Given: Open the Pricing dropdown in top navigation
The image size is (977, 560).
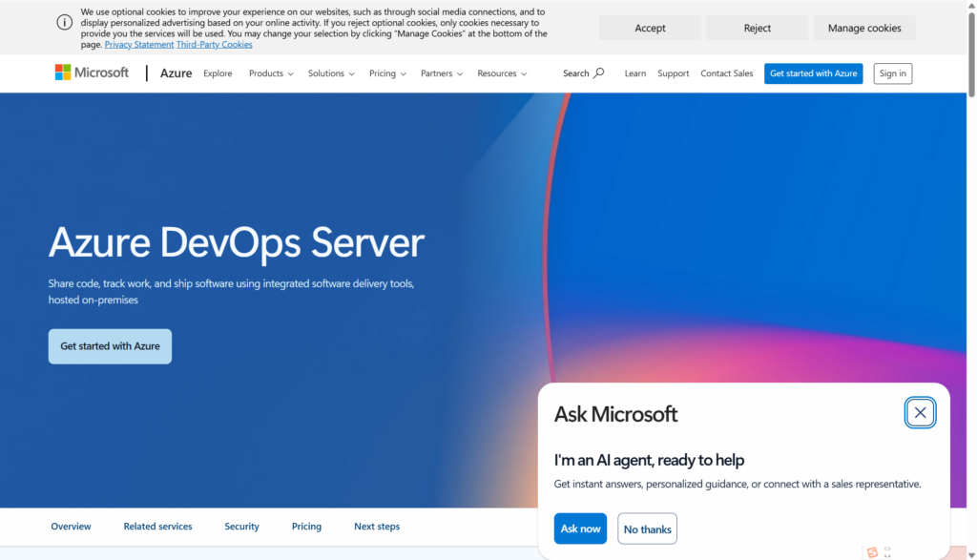Looking at the screenshot, I should coord(387,73).
